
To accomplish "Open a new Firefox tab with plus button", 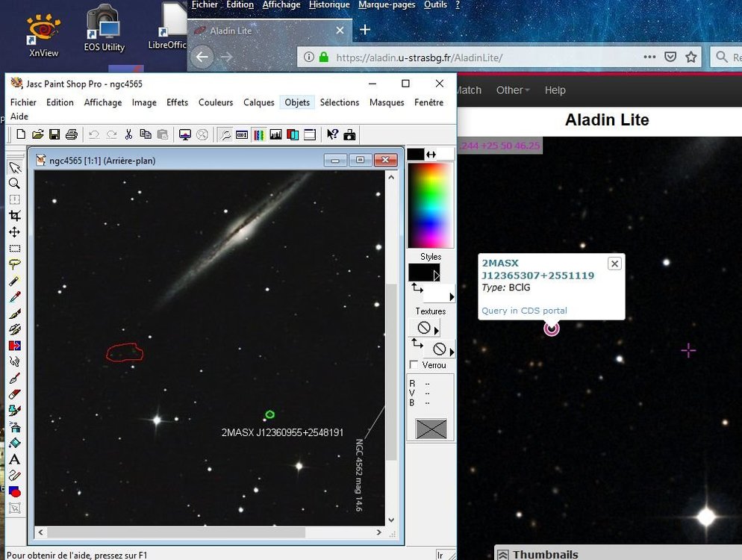I will pos(365,30).
